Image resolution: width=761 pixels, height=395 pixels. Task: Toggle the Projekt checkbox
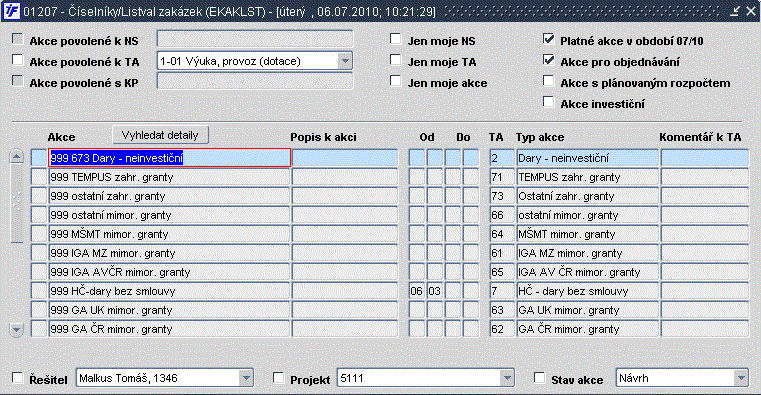279,378
